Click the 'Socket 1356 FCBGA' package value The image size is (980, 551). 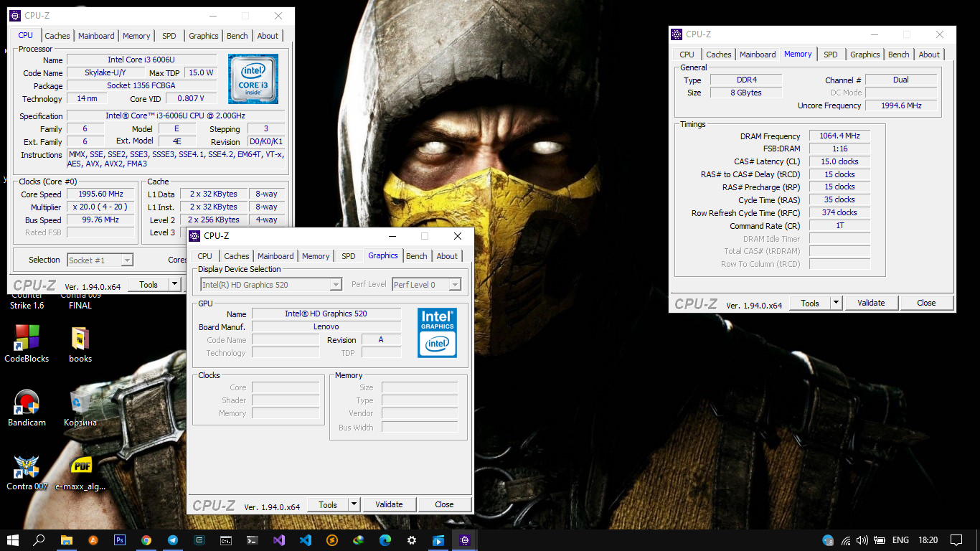point(141,85)
